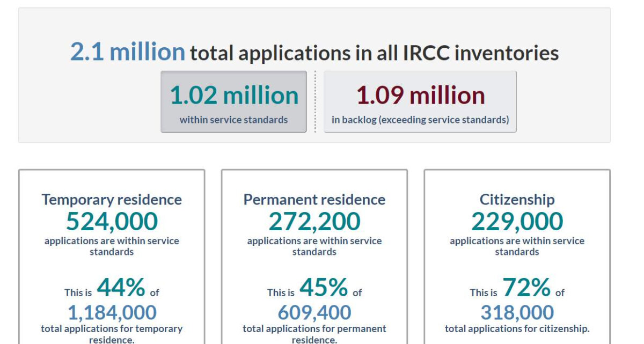Click 'within service standards' label under 1.02 million

pyautogui.click(x=234, y=120)
